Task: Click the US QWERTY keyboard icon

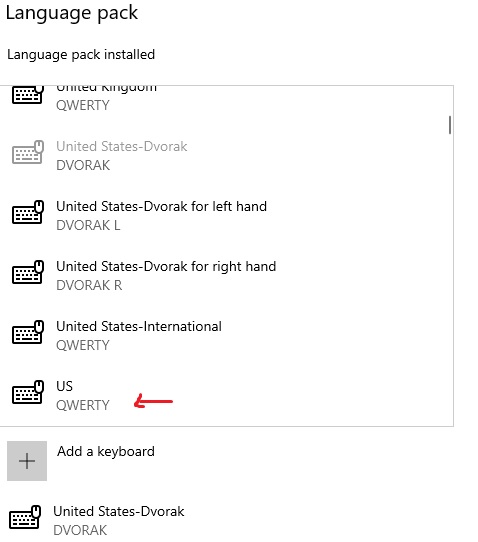Action: click(x=28, y=392)
